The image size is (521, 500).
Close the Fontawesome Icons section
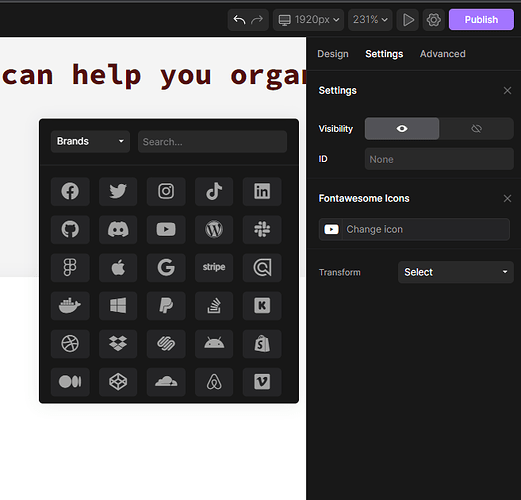[507, 199]
